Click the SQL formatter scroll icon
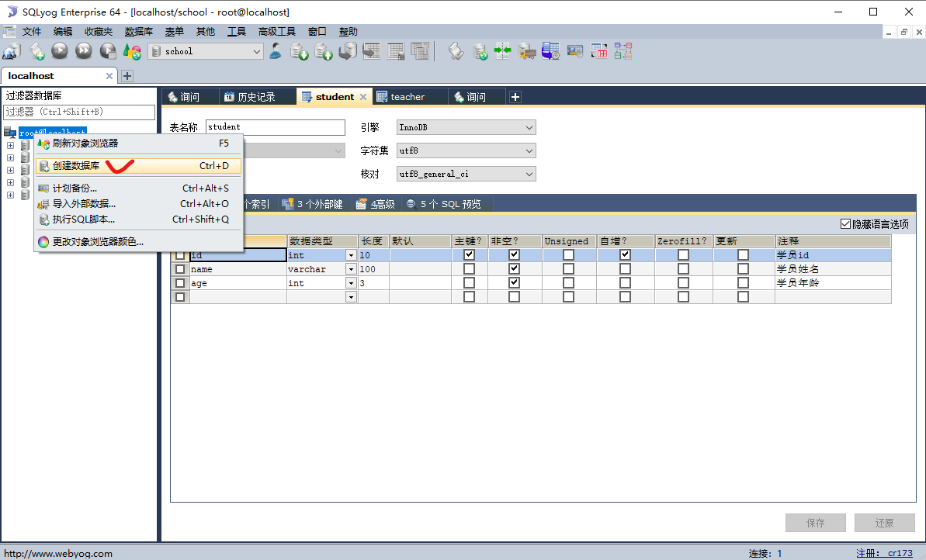Viewport: 926px width, 560px height. 456,51
